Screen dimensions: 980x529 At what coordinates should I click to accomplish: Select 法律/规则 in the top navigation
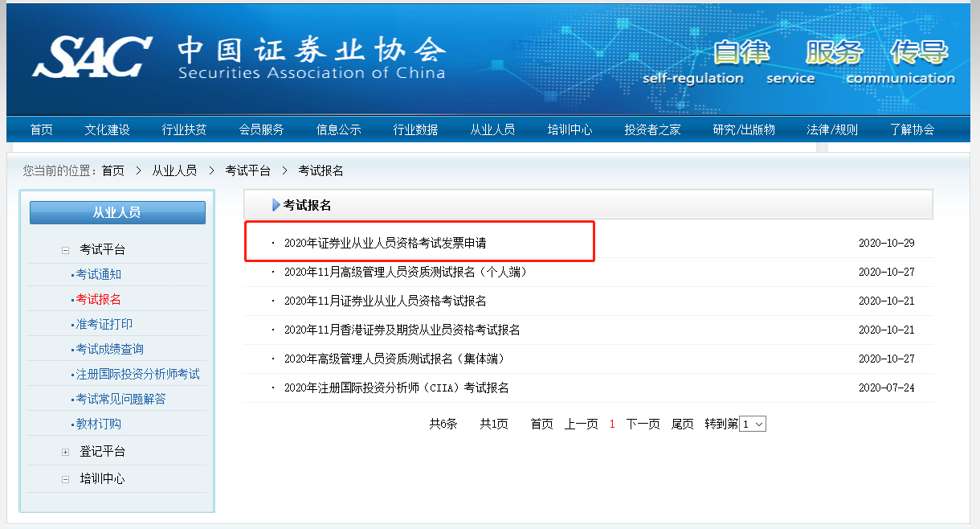tap(831, 129)
